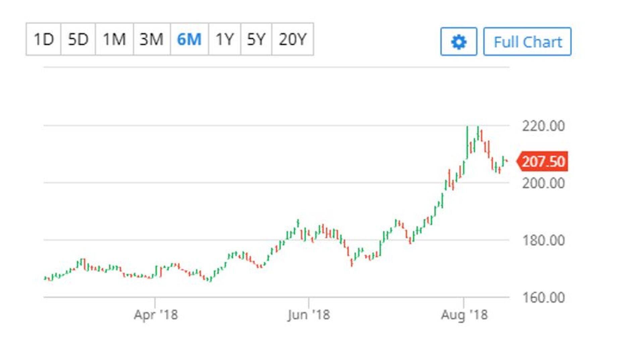Click the active 6M range tab
The image size is (644, 358).
point(189,39)
